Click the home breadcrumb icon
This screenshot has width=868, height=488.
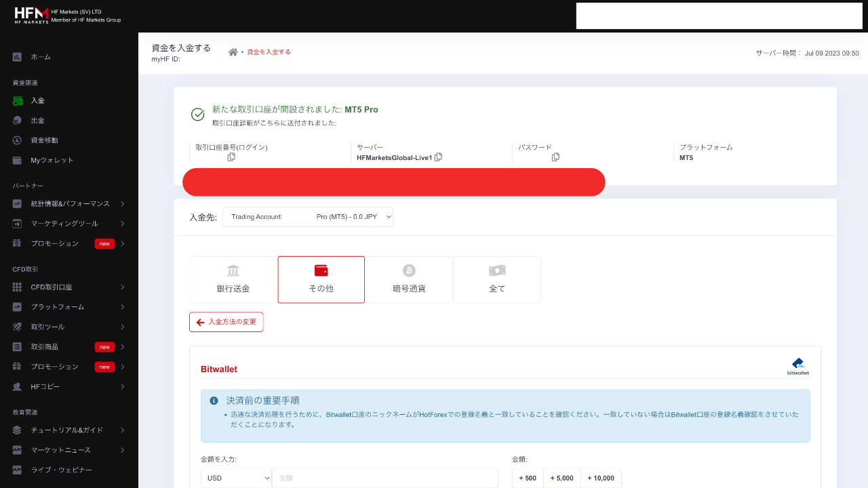tap(233, 52)
